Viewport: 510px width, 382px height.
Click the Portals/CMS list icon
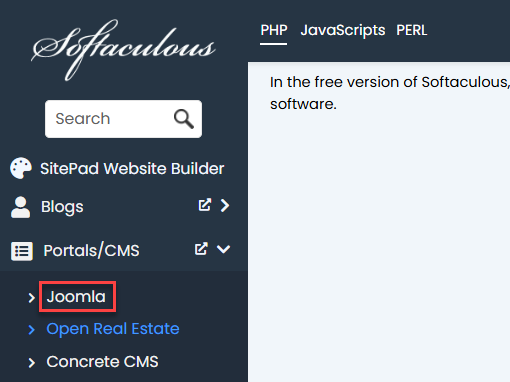point(22,251)
